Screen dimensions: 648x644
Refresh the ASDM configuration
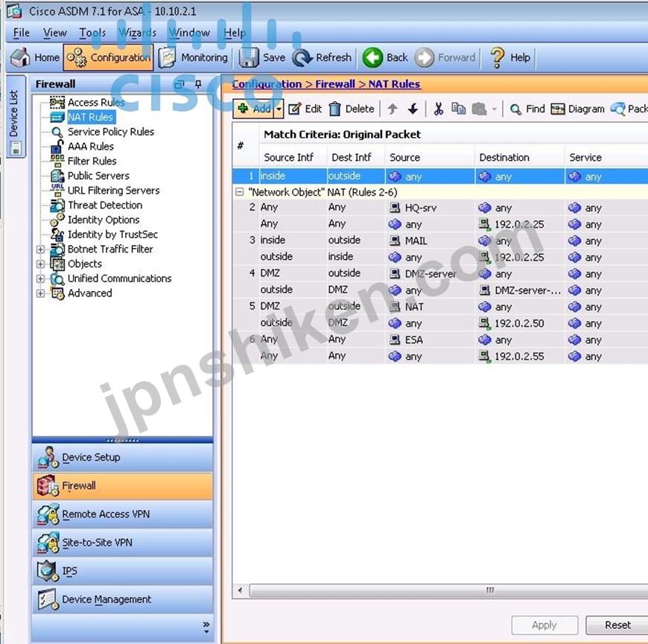(x=322, y=57)
